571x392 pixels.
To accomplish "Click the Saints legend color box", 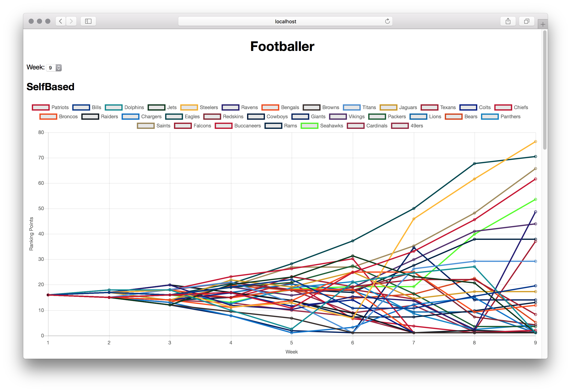I will click(x=146, y=126).
